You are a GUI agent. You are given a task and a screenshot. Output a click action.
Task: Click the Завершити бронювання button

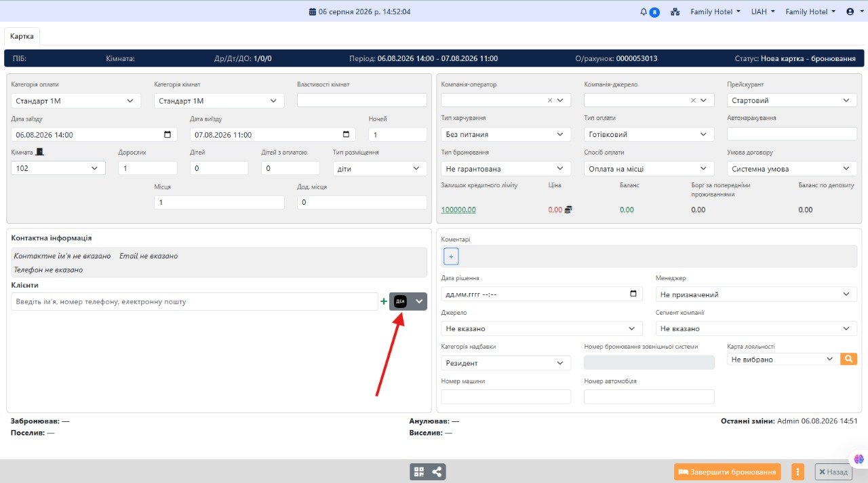click(727, 472)
